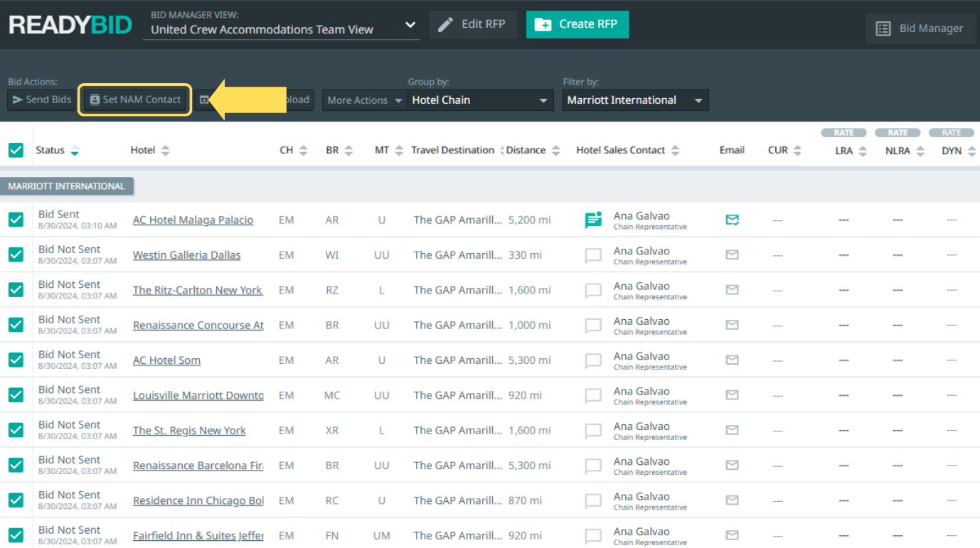Select 5,200 mi distance cell
The image size is (980, 548).
(529, 220)
